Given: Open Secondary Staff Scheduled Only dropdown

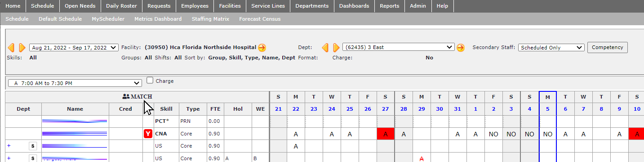Looking at the screenshot, I should 551,47.
